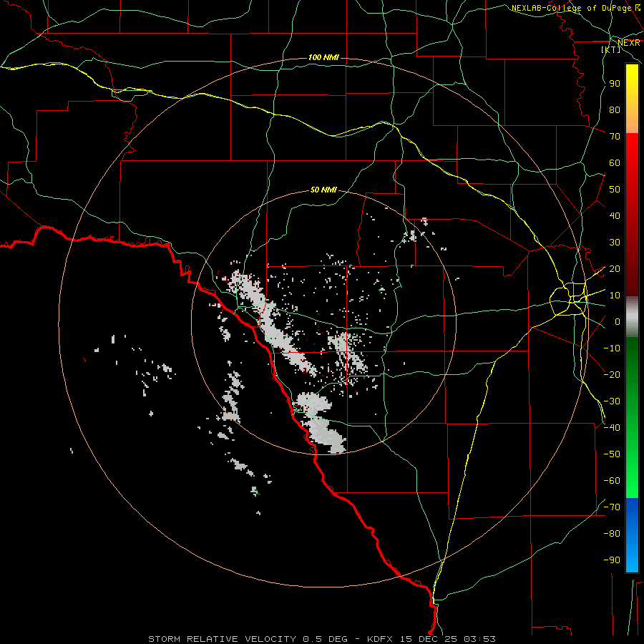This screenshot has height=644, width=644.
Task: Click the -90 value on velocity scale
Action: coord(612,560)
